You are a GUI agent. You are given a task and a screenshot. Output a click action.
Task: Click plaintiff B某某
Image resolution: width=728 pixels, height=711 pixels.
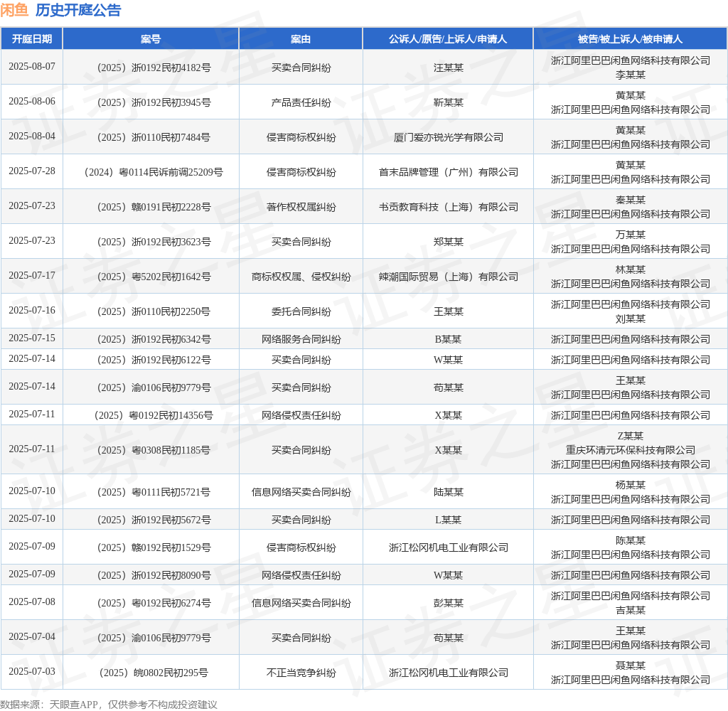pos(448,339)
